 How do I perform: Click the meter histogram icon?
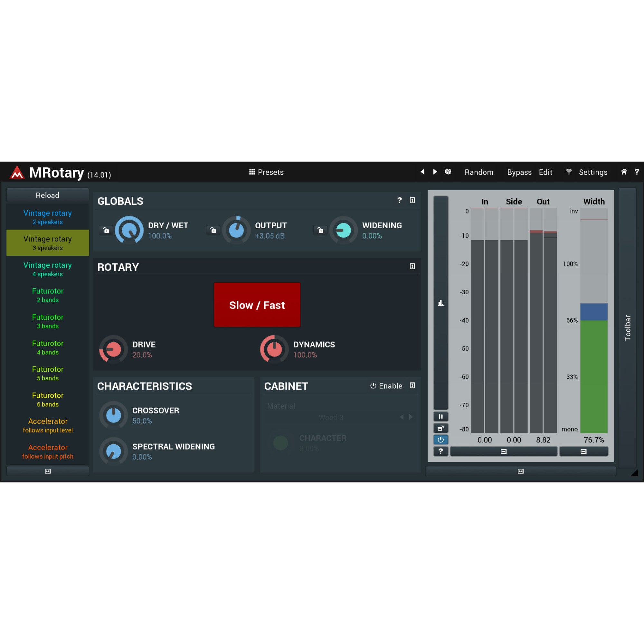click(441, 303)
